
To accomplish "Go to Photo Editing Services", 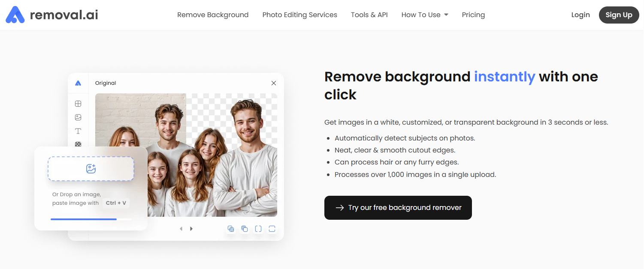I will pyautogui.click(x=299, y=15).
